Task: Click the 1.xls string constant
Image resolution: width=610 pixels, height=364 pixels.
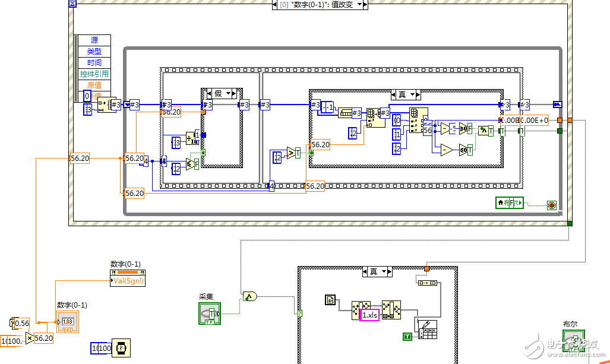Action: (369, 315)
